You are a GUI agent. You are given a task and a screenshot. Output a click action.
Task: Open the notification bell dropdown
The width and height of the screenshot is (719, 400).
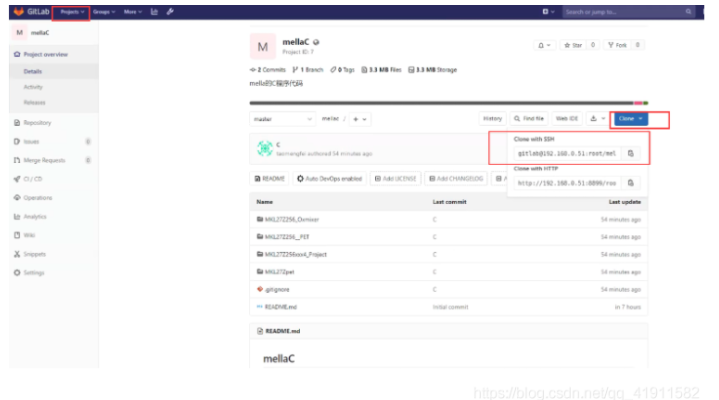pos(544,45)
